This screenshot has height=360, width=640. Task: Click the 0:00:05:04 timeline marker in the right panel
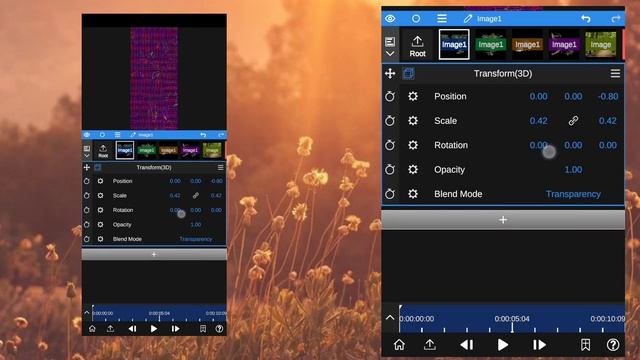point(512,319)
